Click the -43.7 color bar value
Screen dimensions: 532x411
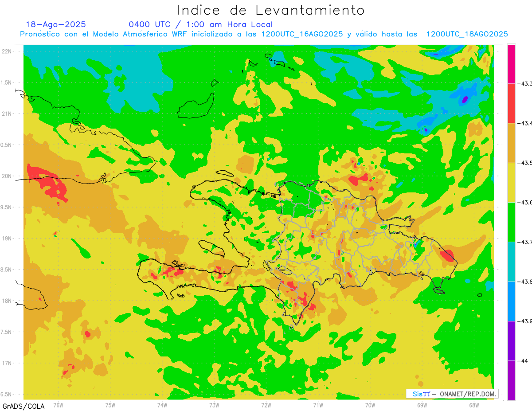(525, 242)
